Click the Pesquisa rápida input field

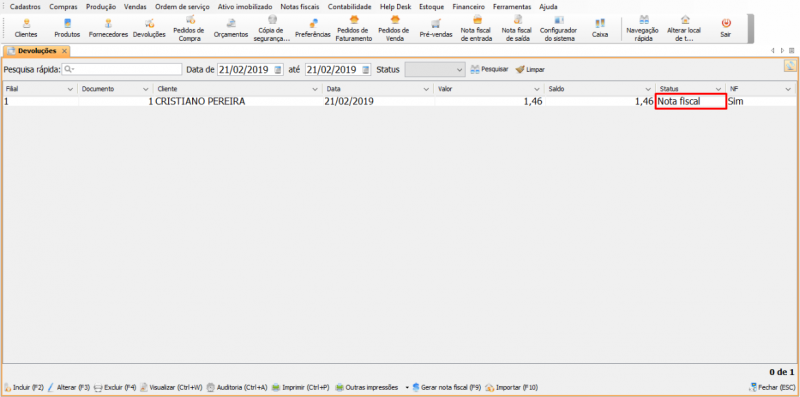(x=122, y=69)
